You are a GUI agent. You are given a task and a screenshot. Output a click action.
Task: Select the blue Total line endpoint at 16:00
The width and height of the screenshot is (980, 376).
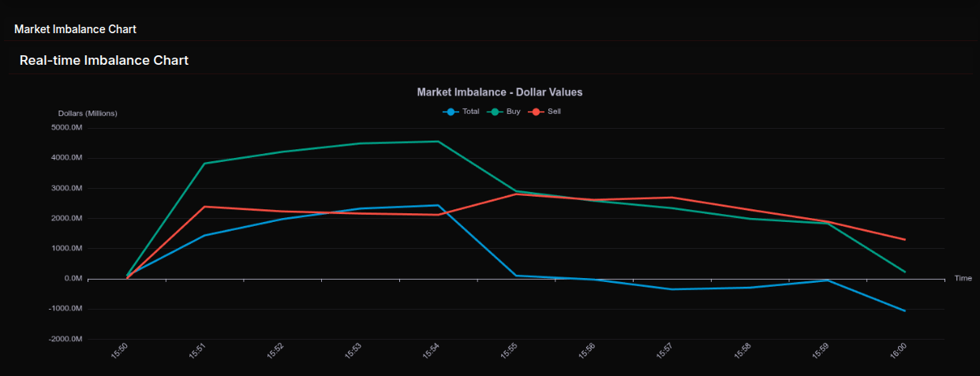(x=904, y=310)
